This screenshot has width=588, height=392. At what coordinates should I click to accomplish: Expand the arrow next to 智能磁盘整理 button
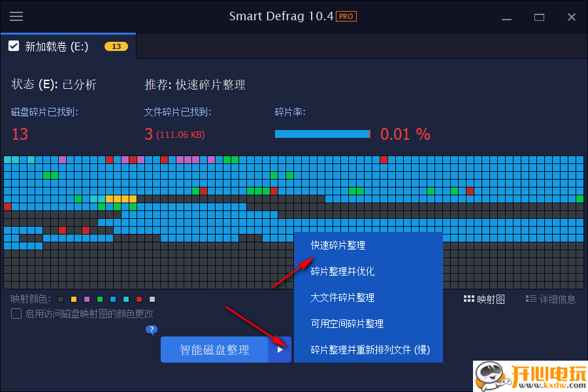pyautogui.click(x=280, y=350)
